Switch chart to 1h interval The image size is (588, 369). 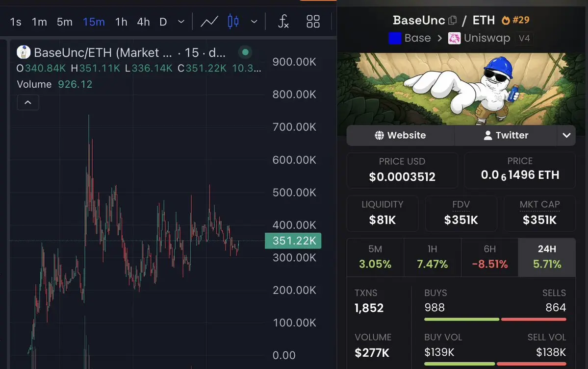click(121, 22)
